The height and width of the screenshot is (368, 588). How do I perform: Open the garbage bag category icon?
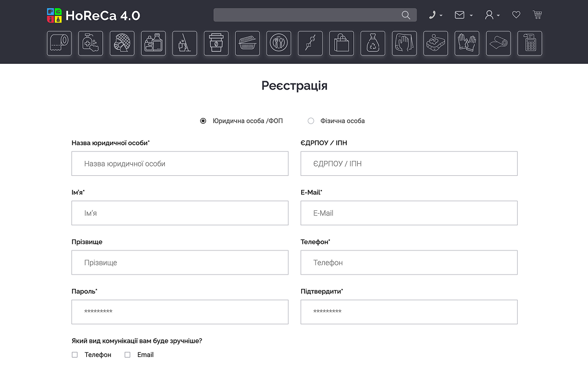pyautogui.click(x=373, y=43)
